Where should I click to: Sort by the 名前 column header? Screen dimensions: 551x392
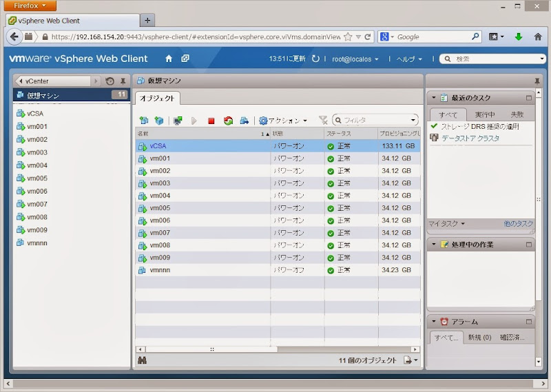coord(202,134)
